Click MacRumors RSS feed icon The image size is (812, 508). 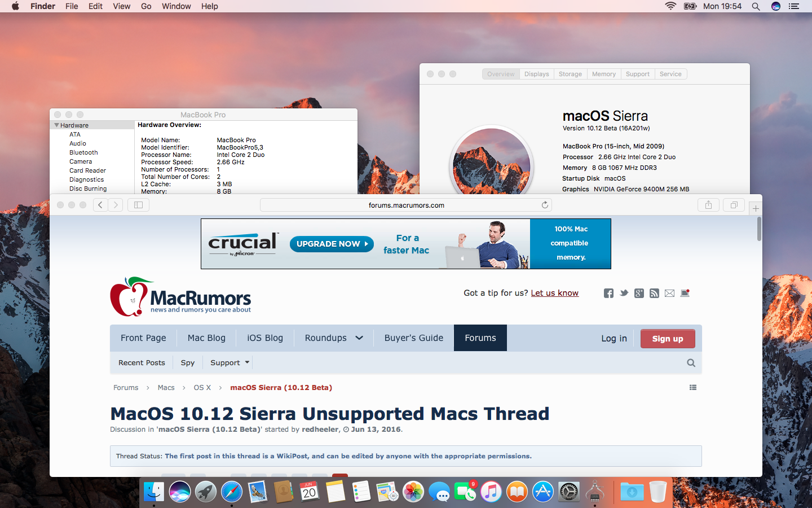pyautogui.click(x=654, y=293)
